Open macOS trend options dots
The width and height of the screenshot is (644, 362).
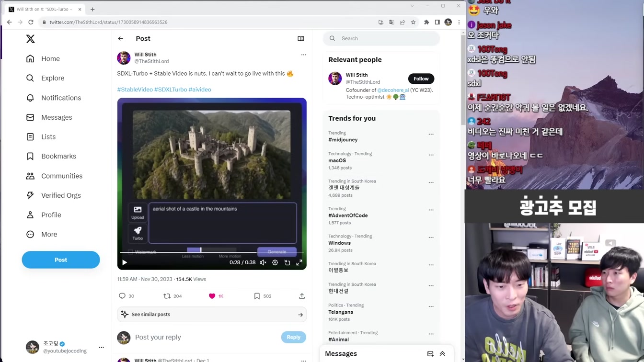coord(431,155)
